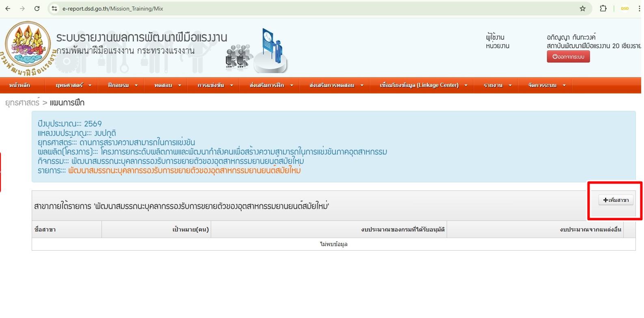Bookmark this page with the star icon
This screenshot has width=644, height=318.
583,9
